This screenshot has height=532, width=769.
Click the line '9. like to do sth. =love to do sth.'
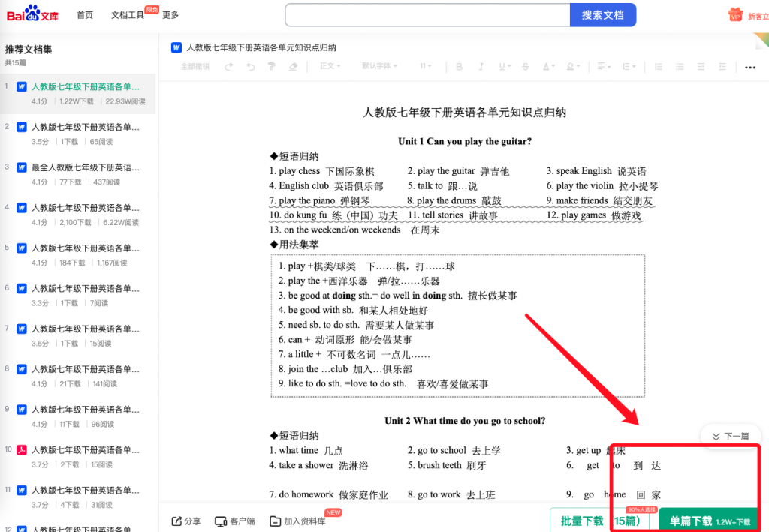point(342,383)
